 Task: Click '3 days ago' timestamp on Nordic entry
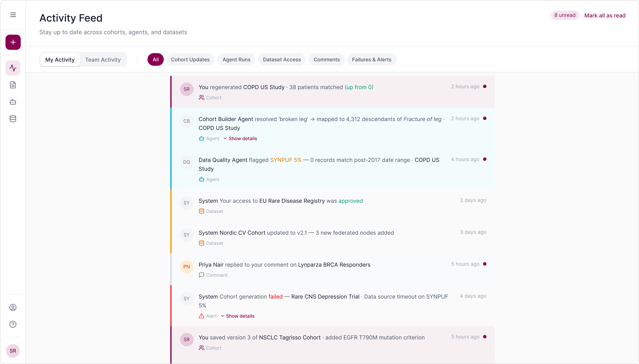[473, 232]
